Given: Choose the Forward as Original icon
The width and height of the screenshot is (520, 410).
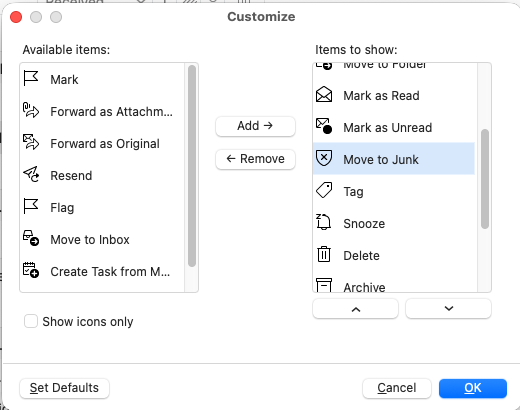Looking at the screenshot, I should tap(31, 143).
